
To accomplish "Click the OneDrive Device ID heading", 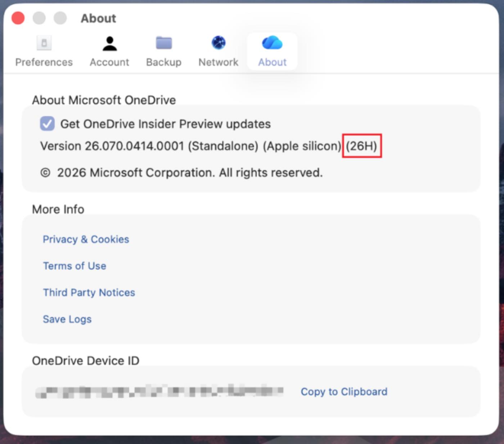I will 86,361.
